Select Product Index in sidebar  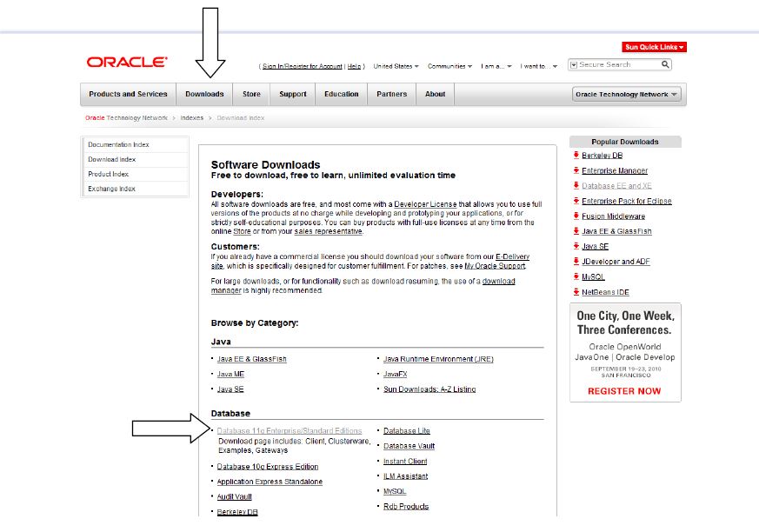[135, 174]
